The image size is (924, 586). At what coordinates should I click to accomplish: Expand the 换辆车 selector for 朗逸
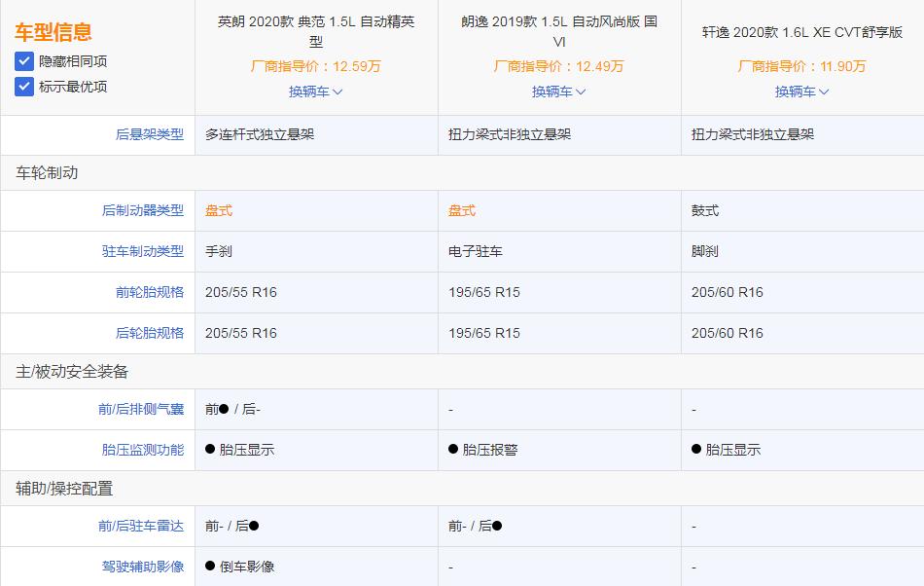point(559,92)
